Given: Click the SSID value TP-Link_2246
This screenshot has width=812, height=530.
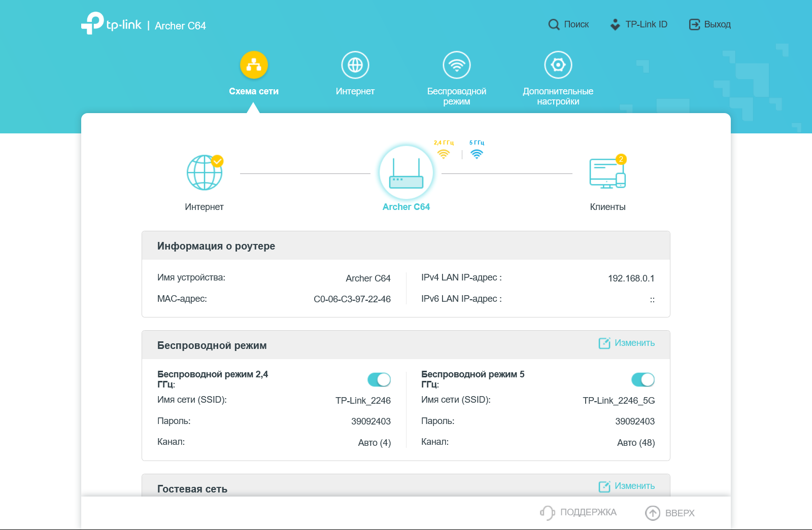Looking at the screenshot, I should tap(363, 401).
